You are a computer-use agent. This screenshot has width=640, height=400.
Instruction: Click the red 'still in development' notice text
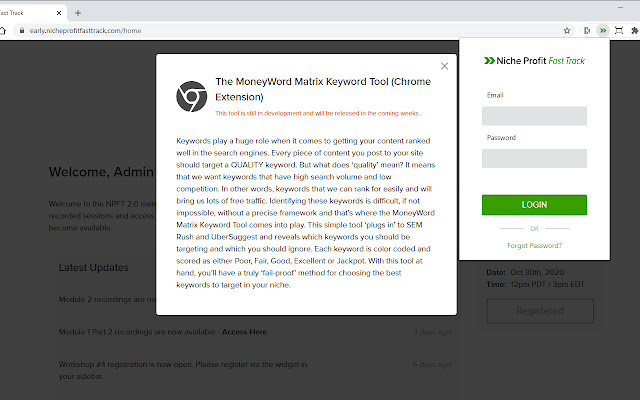tap(318, 113)
